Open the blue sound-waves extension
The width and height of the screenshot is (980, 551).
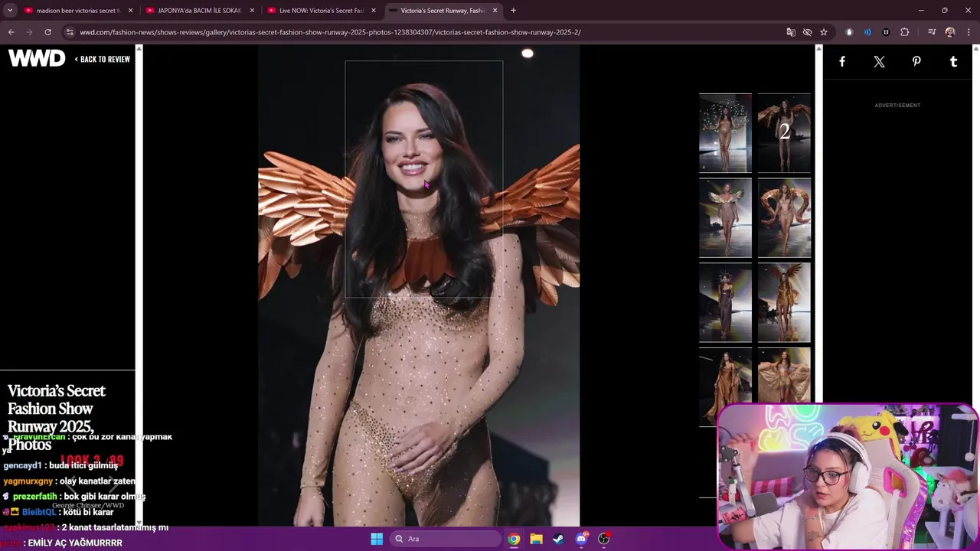(867, 32)
